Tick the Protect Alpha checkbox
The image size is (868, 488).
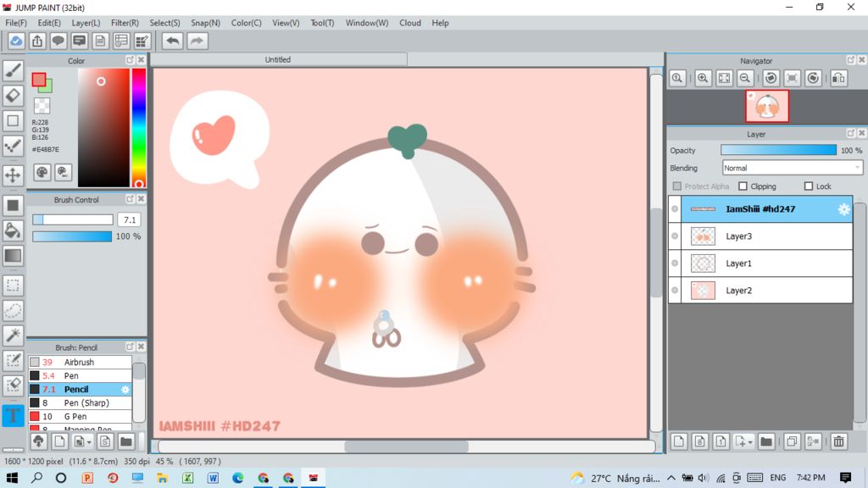click(x=677, y=186)
